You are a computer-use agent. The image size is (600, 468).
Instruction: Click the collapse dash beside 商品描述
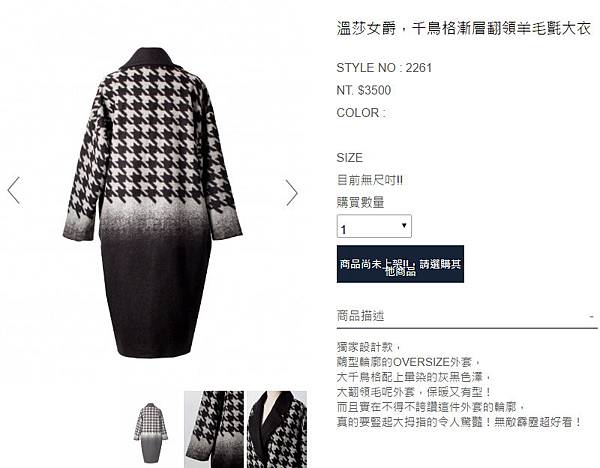[591, 317]
